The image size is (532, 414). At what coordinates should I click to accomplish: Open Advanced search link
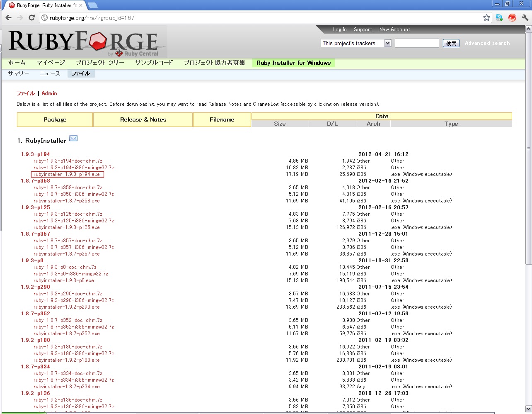[487, 43]
